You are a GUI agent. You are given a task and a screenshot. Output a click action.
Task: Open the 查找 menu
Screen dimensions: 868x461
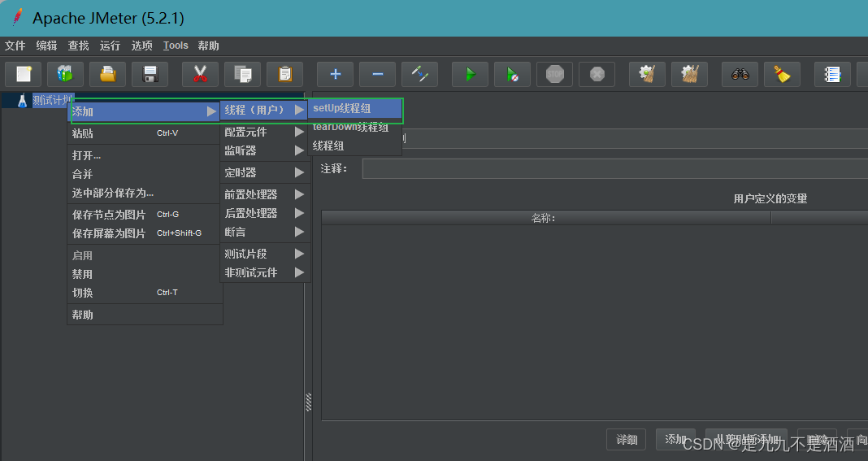click(x=78, y=46)
